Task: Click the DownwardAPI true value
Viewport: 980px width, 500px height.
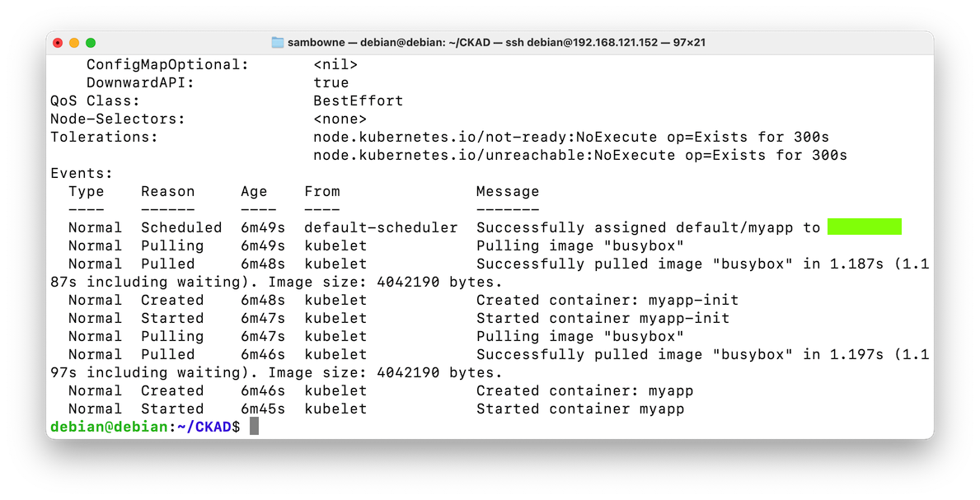Action: coord(331,82)
